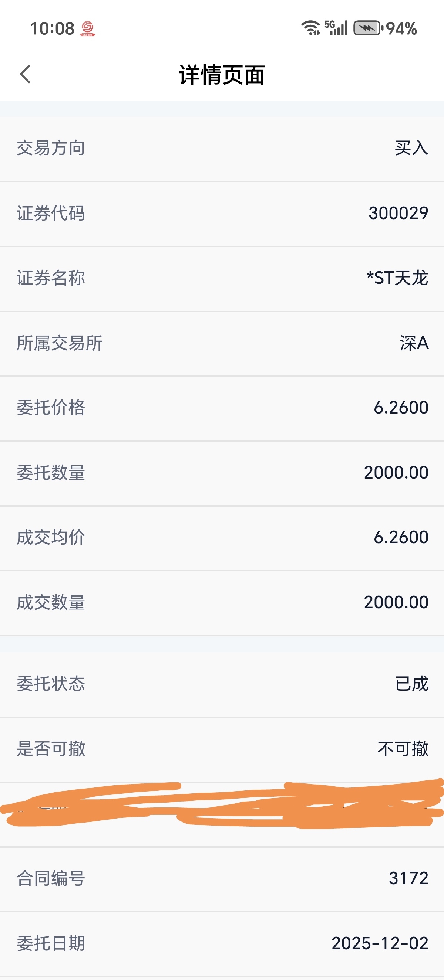Tap the 委托状态 已成 status
The width and height of the screenshot is (444, 980).
click(x=412, y=684)
